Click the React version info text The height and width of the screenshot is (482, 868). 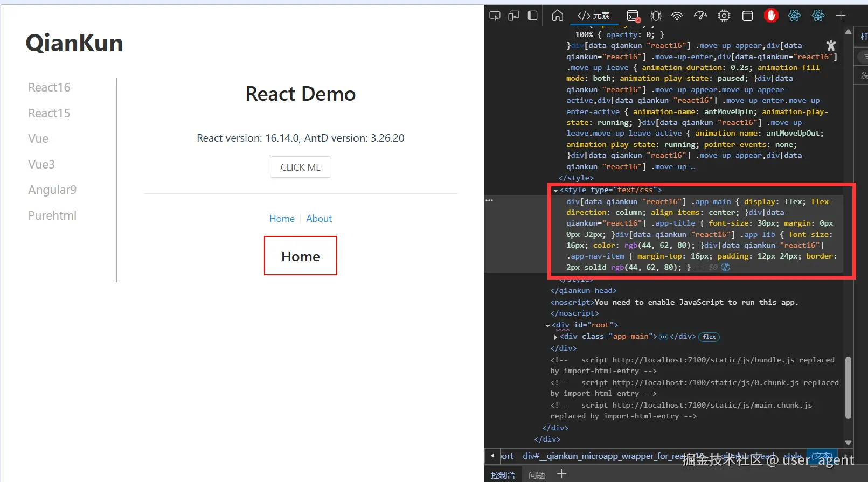tap(301, 138)
